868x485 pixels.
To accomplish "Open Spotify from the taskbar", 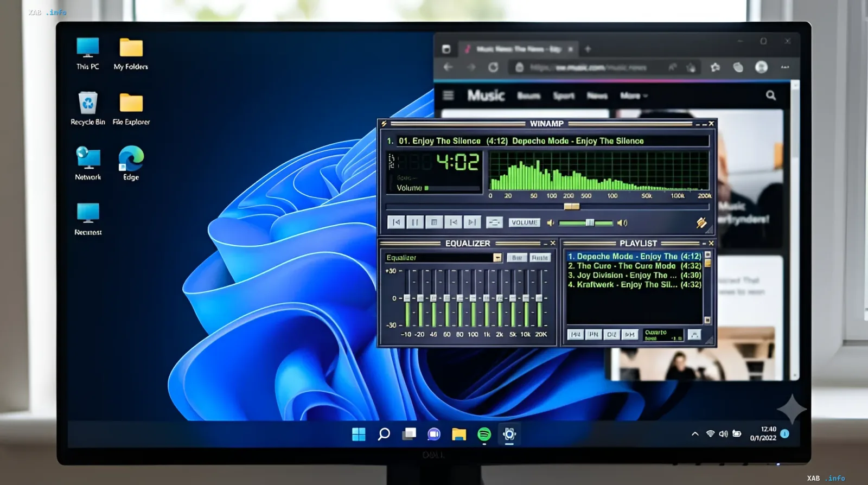I will pos(484,434).
